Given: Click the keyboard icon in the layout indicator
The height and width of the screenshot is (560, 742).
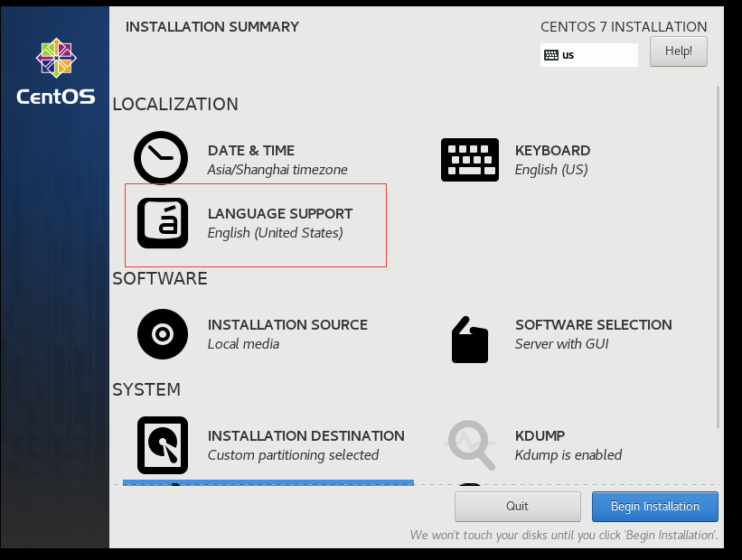Looking at the screenshot, I should 550,55.
